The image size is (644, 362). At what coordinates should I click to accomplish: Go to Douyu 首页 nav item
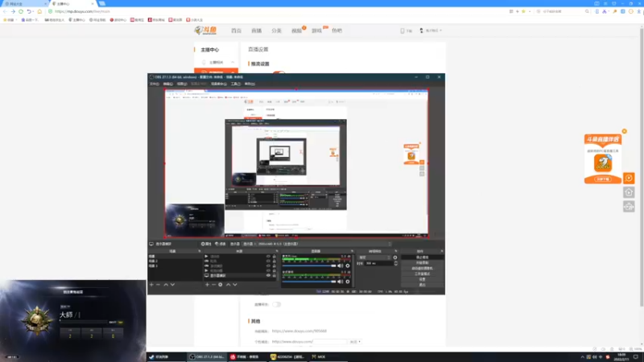[x=236, y=31]
